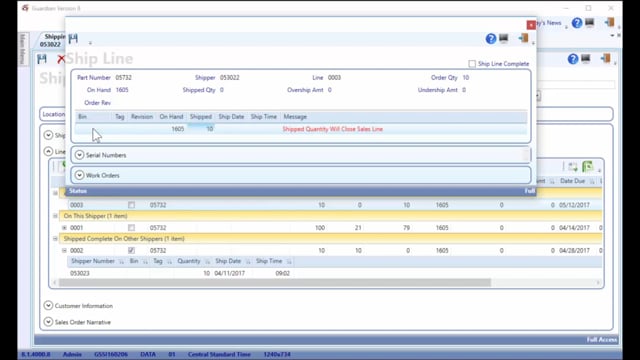
Task: Collapse the On This Shipper group
Action: (x=55, y=216)
